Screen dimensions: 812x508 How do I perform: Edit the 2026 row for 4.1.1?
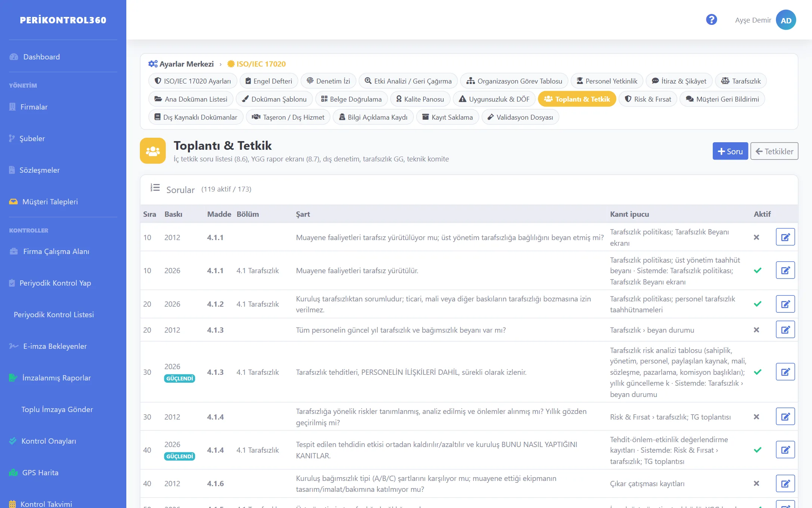785,270
